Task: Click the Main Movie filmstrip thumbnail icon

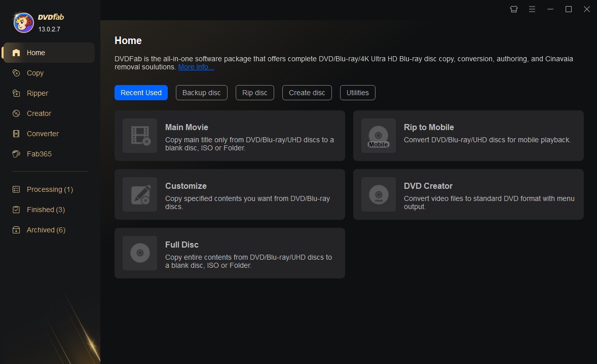Action: (x=140, y=136)
